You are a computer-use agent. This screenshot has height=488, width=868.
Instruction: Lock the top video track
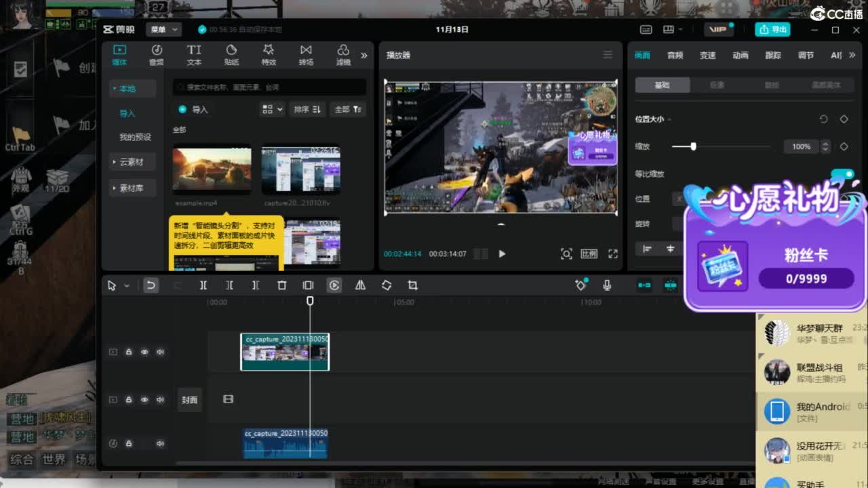[129, 352]
